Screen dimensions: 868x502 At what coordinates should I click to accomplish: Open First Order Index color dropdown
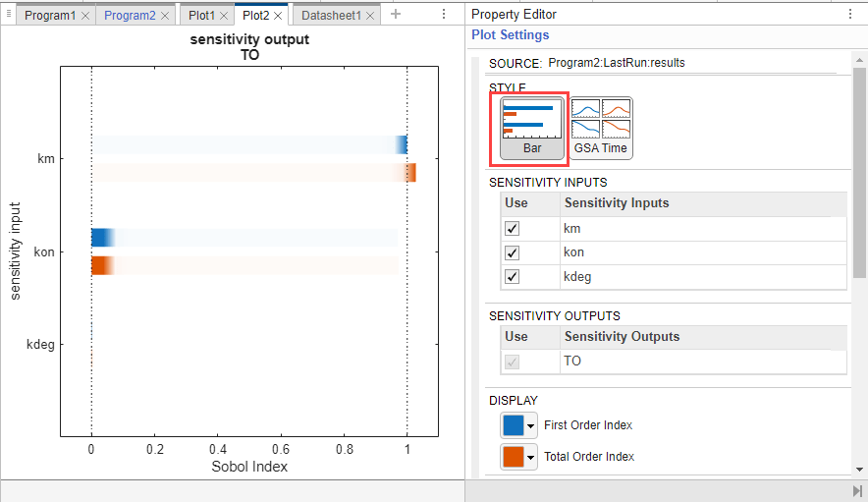(x=531, y=425)
